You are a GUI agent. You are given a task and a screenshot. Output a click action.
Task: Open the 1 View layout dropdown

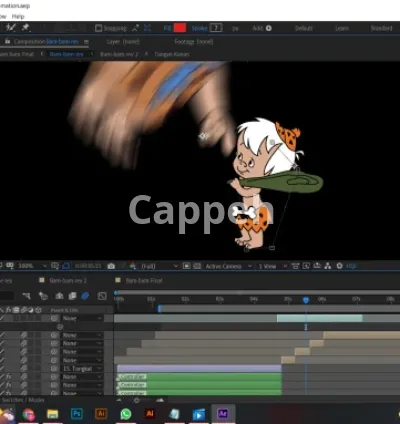(x=273, y=266)
